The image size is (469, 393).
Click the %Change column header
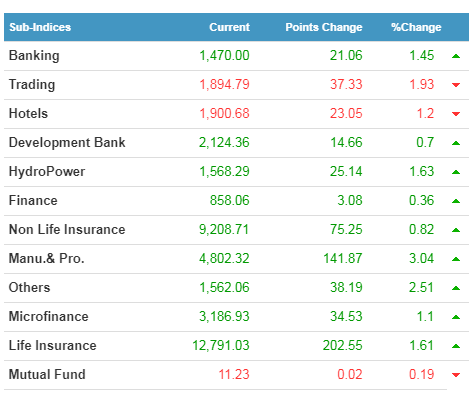[x=416, y=27]
